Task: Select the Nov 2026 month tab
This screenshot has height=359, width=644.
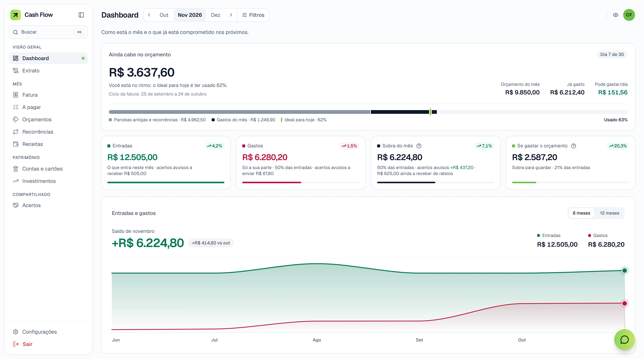Action: [190, 15]
